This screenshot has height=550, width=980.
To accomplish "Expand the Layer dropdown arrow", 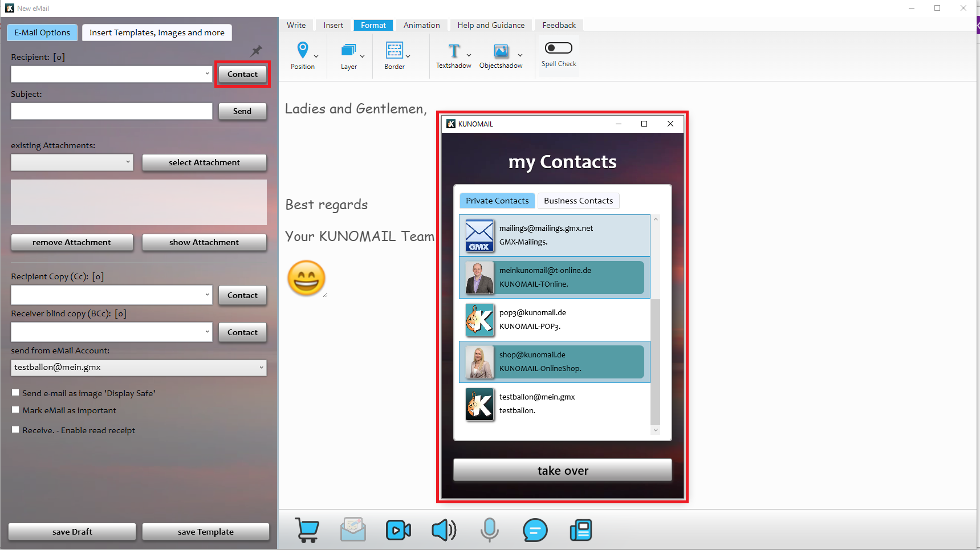I will tap(362, 56).
